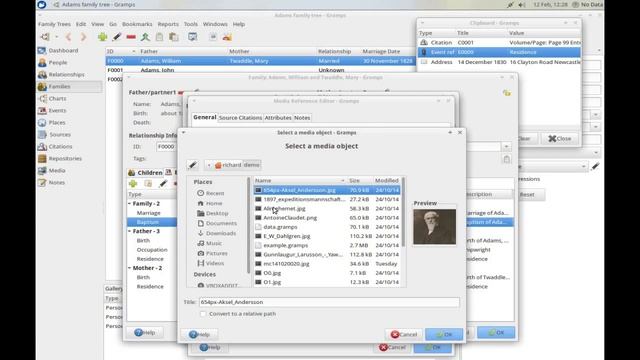The height and width of the screenshot is (360, 640).
Task: Click the preview portrait thumbnail
Action: coord(434,227)
